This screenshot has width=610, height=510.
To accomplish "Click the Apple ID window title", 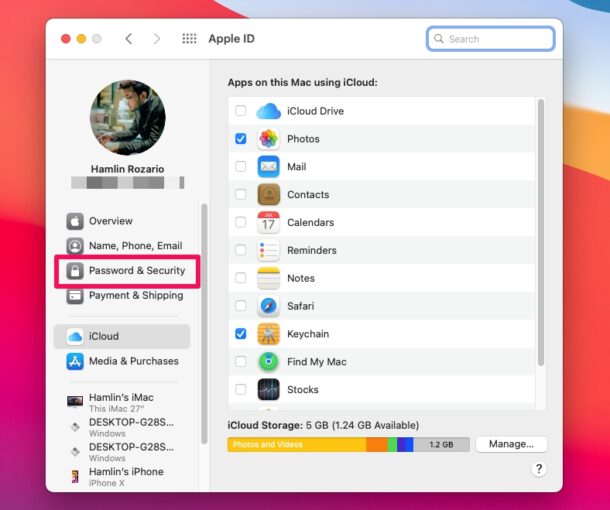I will [231, 39].
